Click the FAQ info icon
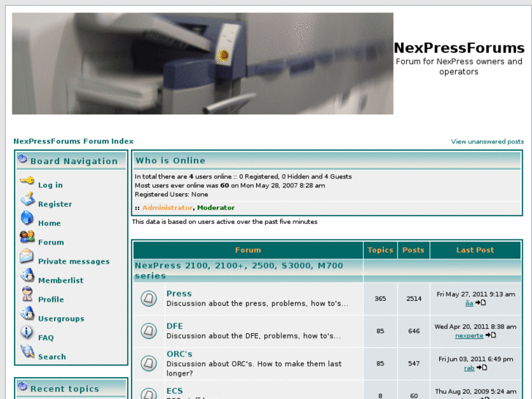 click(26, 332)
